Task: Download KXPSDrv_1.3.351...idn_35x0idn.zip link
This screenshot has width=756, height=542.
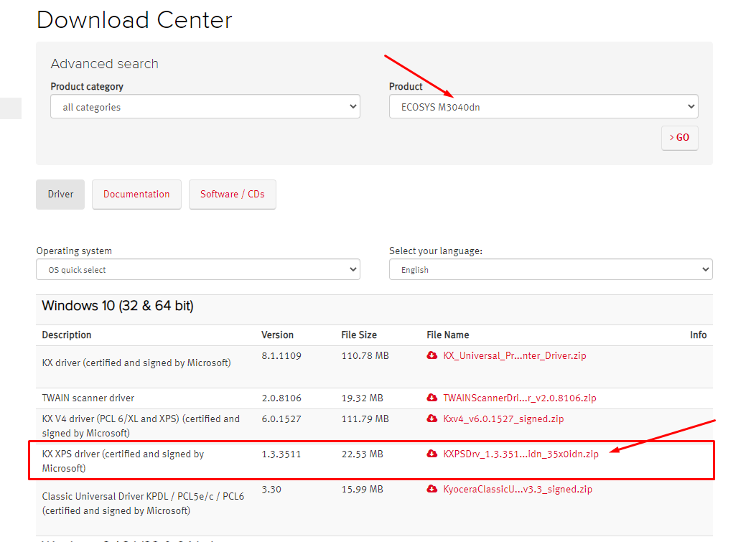Action: [x=521, y=454]
